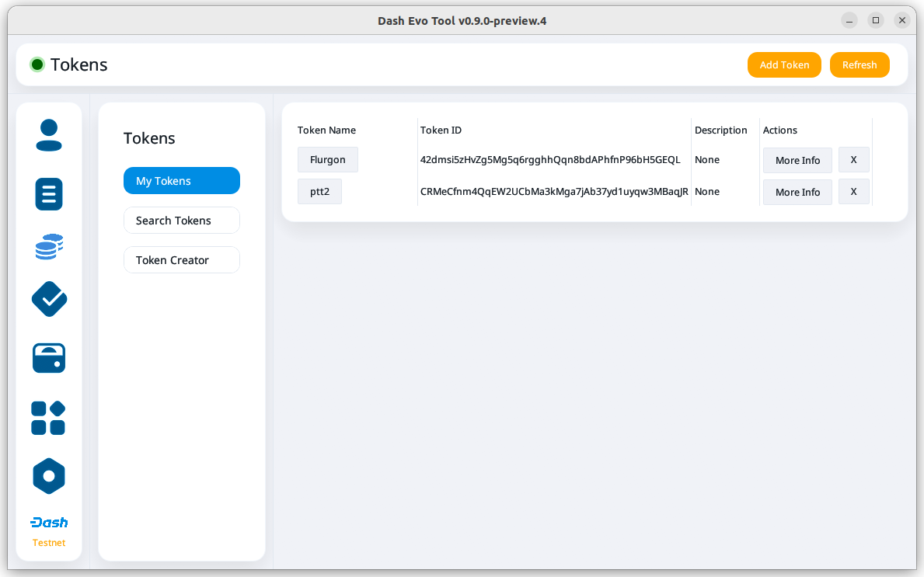Open the Tools grid icon in sidebar

[48, 418]
